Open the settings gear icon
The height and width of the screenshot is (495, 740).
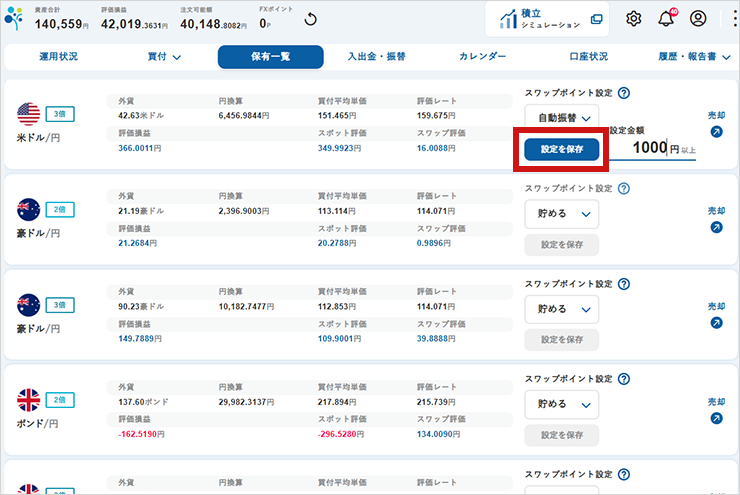point(633,18)
